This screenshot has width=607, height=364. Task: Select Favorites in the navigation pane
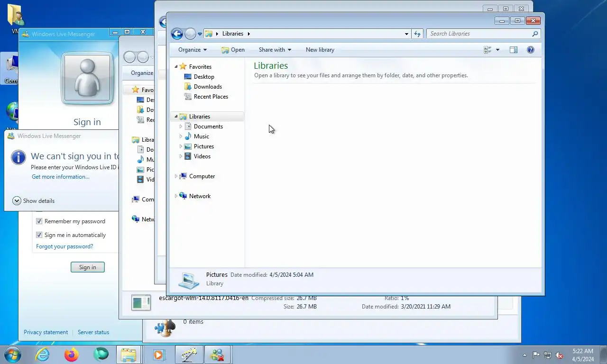200,67
